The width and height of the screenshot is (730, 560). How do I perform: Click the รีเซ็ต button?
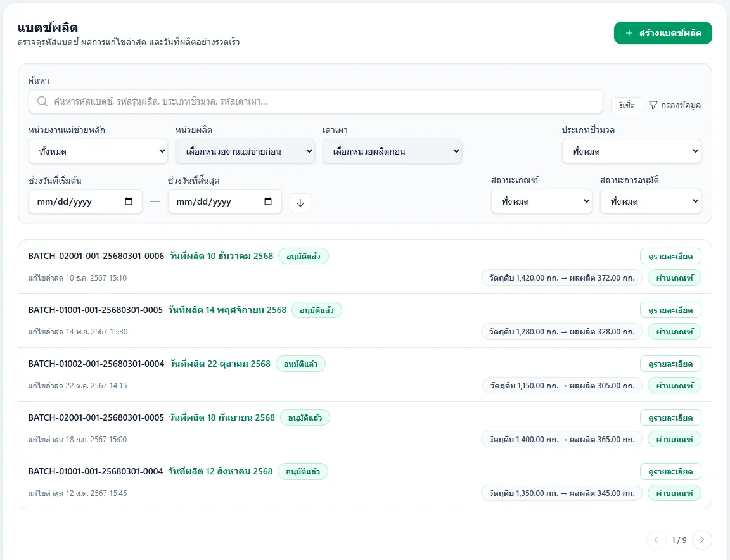627,105
